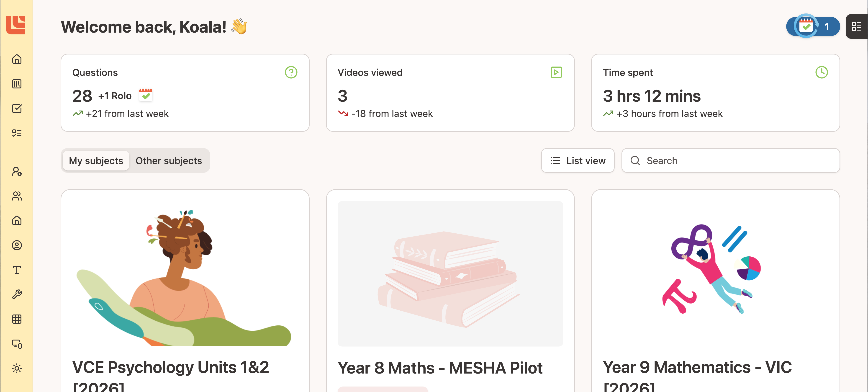Click the orange app logo in sidebar
The width and height of the screenshot is (868, 392).
pyautogui.click(x=16, y=25)
